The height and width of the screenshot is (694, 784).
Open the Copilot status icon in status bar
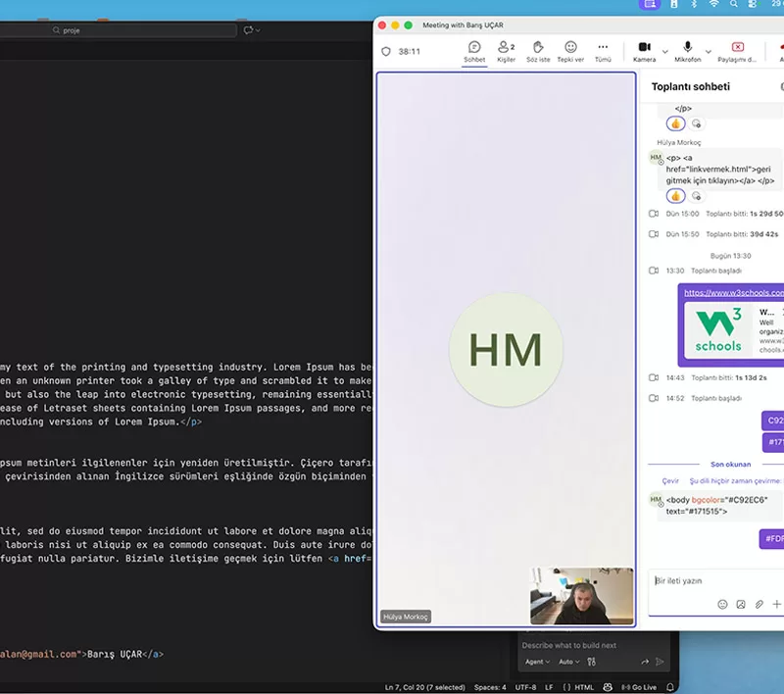(608, 687)
